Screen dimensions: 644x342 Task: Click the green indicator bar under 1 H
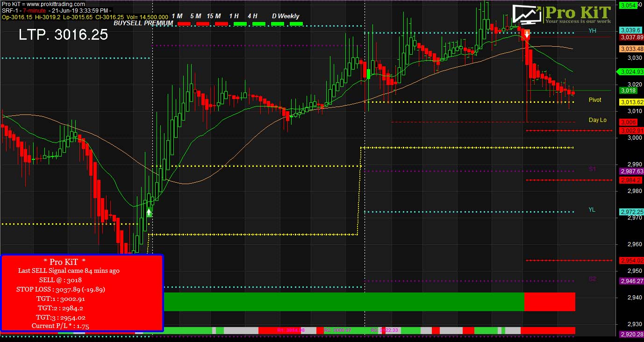click(240, 23)
